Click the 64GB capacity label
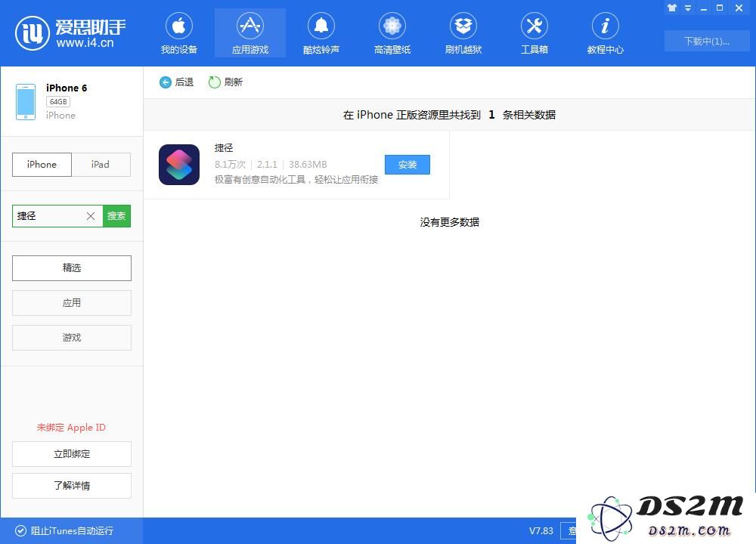 coord(58,102)
